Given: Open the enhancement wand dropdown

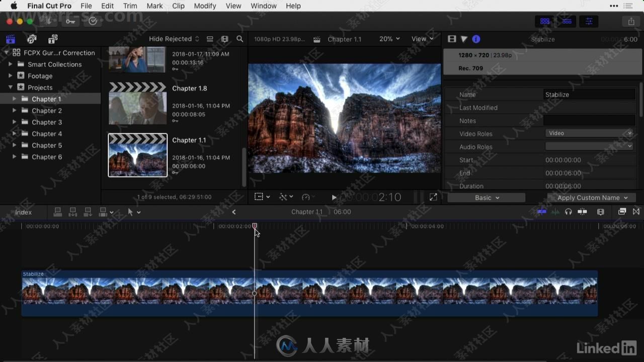Looking at the screenshot, I should click(x=286, y=197).
